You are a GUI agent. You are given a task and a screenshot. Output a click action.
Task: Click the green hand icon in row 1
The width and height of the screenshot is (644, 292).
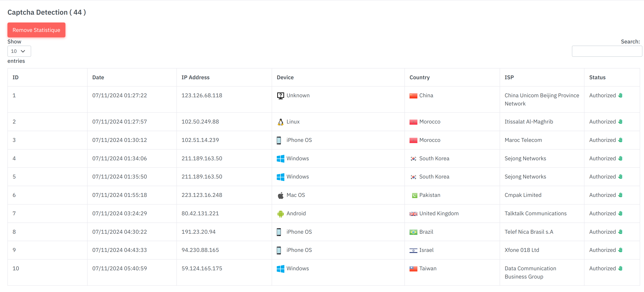tap(620, 96)
